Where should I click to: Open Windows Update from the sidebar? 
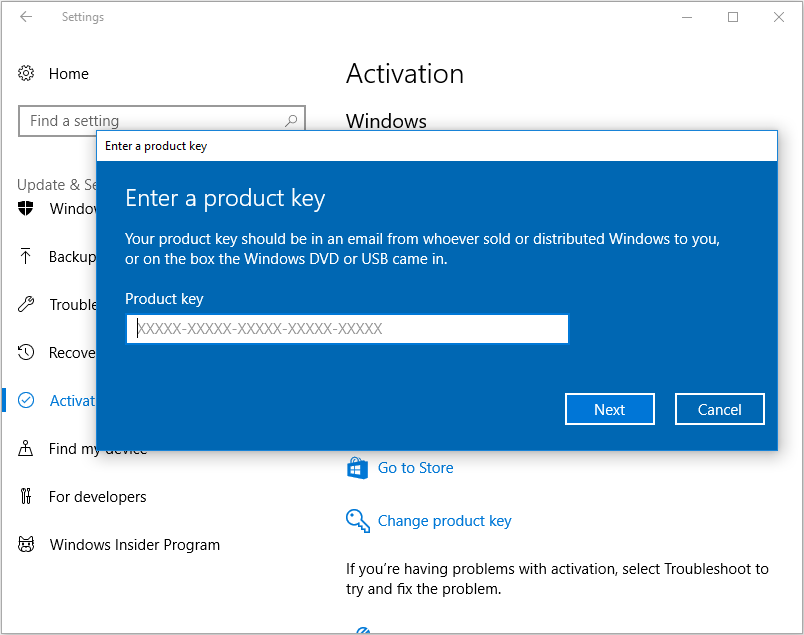(x=27, y=208)
